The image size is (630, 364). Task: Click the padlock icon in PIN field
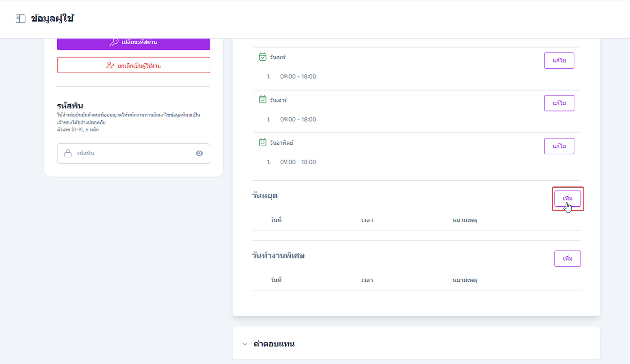[68, 154]
